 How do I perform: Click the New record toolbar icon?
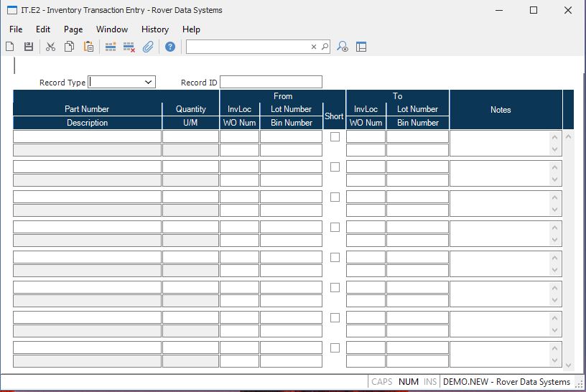click(x=10, y=47)
